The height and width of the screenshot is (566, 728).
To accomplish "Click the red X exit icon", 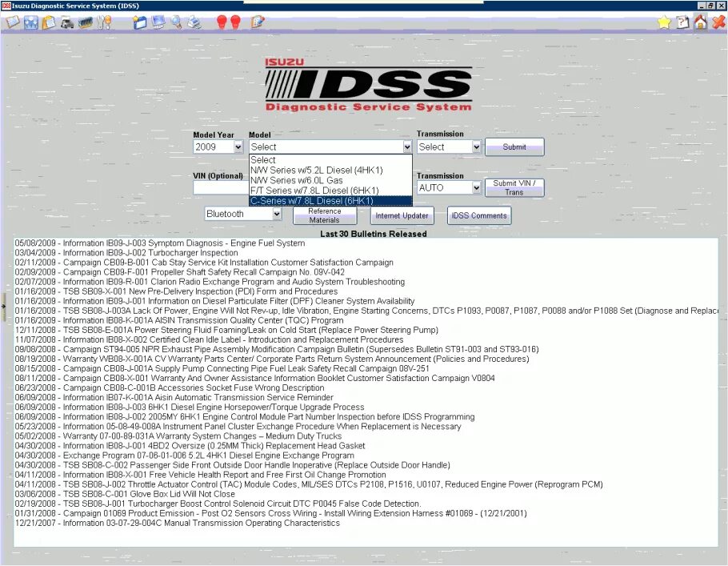I will pos(718,22).
